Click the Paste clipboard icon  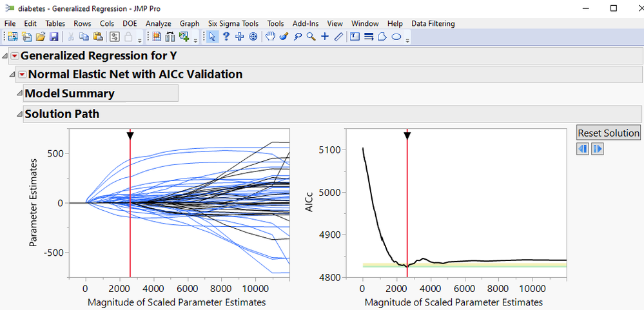coord(97,37)
